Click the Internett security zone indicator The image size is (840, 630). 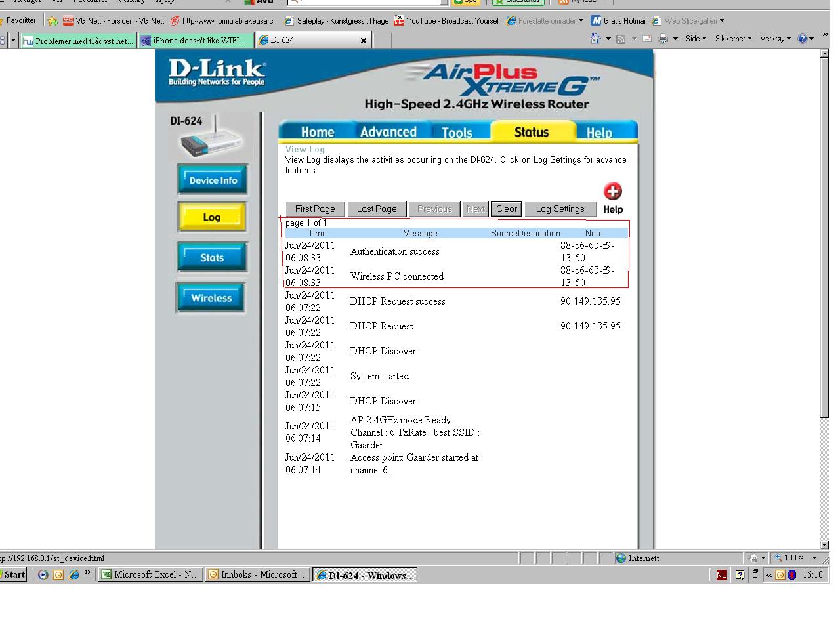pos(637,558)
